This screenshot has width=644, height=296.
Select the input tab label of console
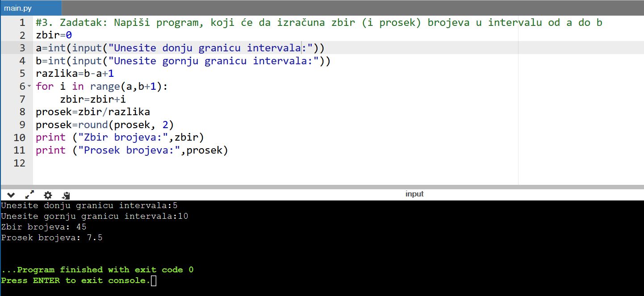(414, 194)
